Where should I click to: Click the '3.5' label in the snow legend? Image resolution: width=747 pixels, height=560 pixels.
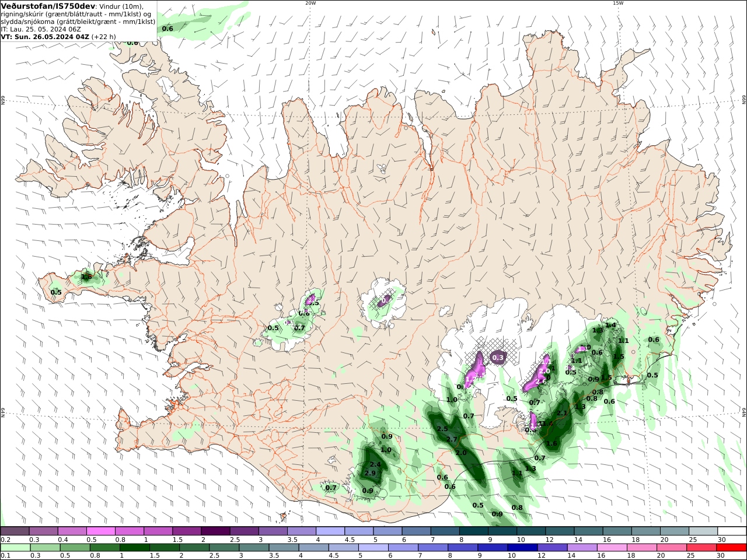coord(292,540)
